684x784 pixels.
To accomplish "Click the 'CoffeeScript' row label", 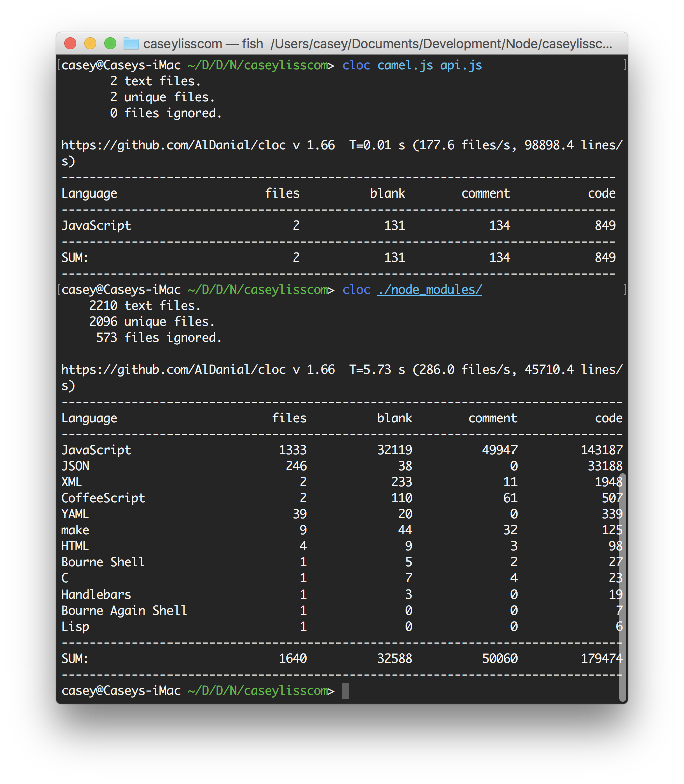I will point(103,498).
